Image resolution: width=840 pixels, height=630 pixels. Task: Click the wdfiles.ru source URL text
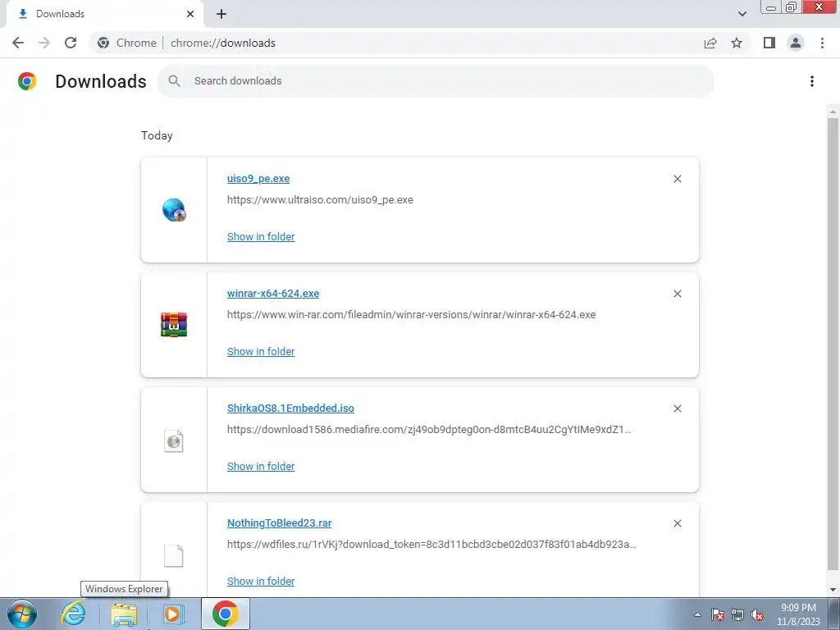click(431, 545)
